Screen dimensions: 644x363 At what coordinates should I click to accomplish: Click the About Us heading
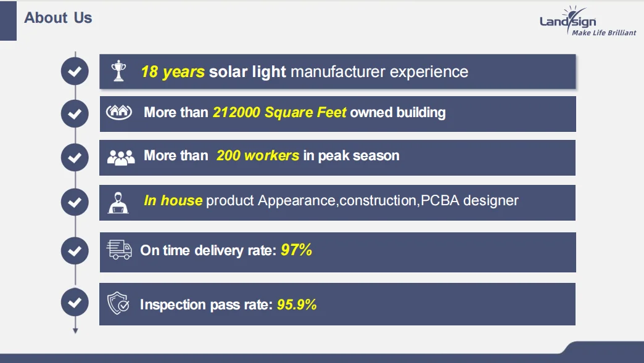(58, 18)
